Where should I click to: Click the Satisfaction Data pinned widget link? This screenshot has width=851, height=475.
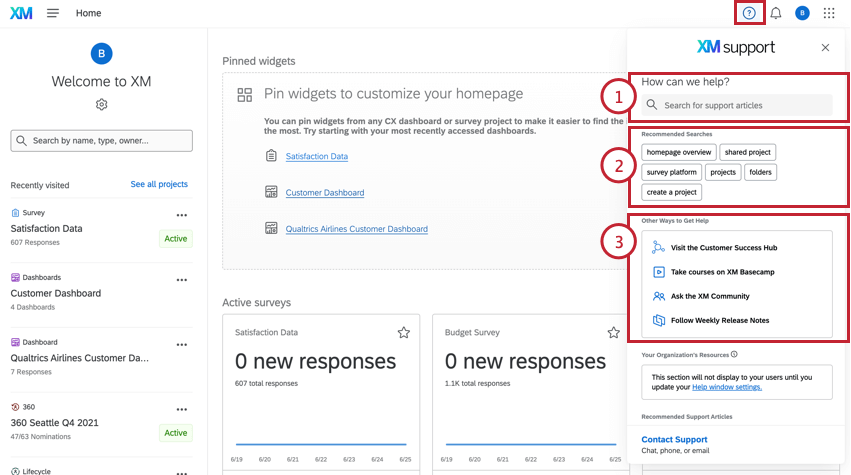[317, 156]
